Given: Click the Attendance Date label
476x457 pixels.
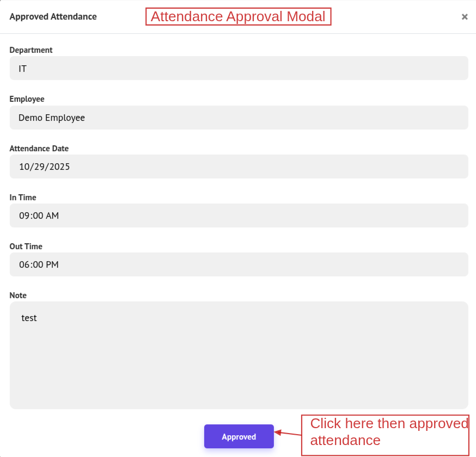Looking at the screenshot, I should point(39,148).
